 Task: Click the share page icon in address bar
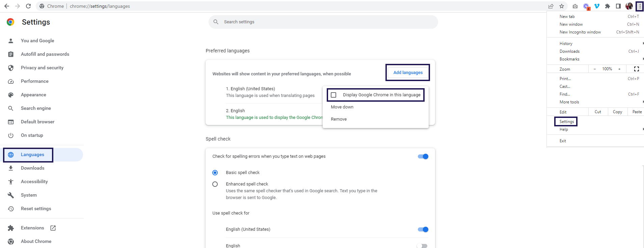[551, 6]
